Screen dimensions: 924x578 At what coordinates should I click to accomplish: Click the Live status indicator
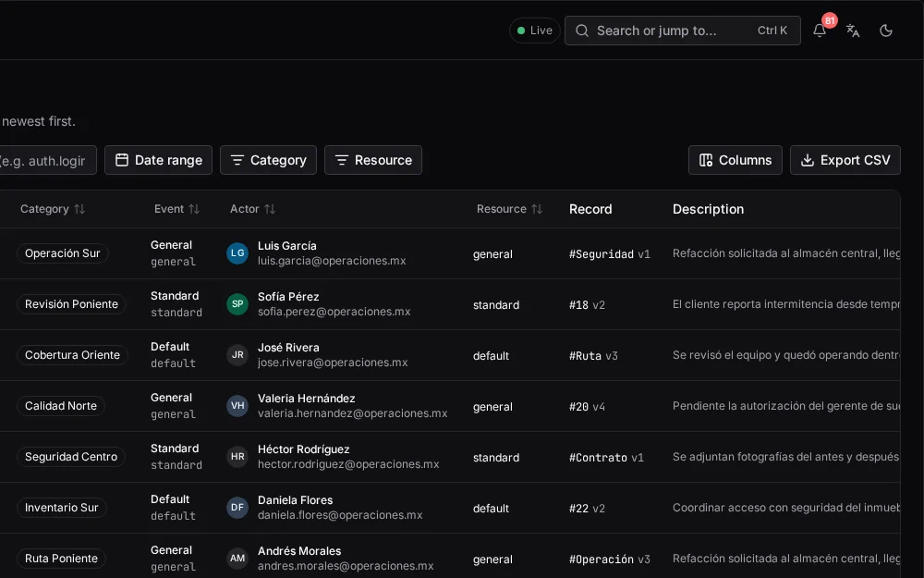coord(534,31)
